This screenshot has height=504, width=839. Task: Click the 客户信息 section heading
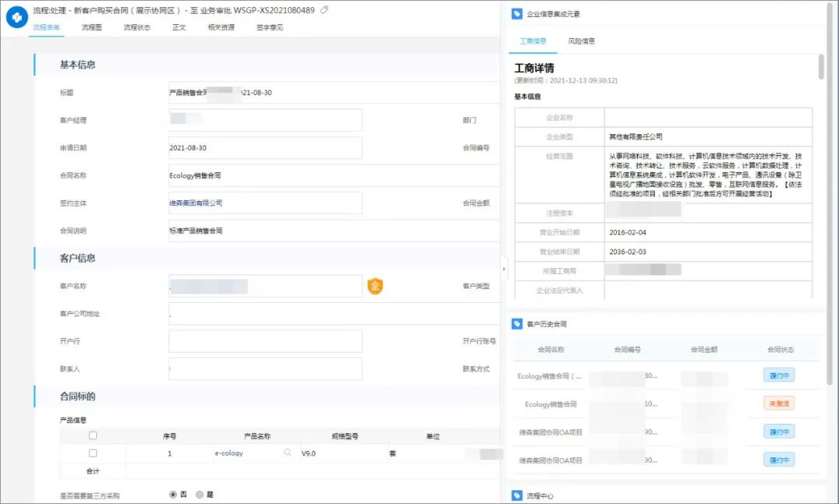tap(78, 258)
